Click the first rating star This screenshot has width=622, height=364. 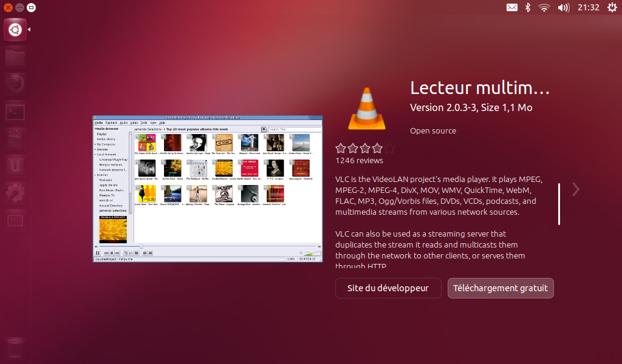pos(341,149)
